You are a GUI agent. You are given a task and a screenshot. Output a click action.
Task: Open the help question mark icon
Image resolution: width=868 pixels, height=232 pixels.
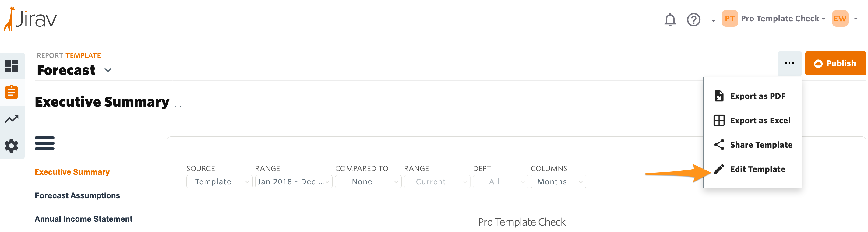point(693,19)
